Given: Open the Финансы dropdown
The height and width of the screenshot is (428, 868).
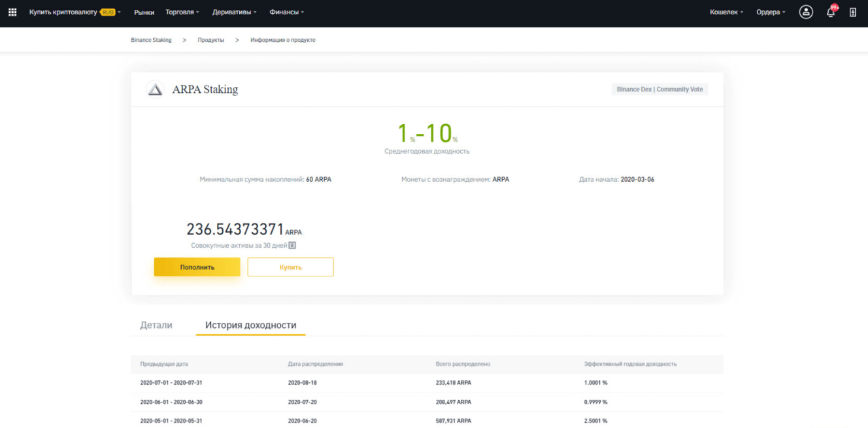Looking at the screenshot, I should click(286, 11).
